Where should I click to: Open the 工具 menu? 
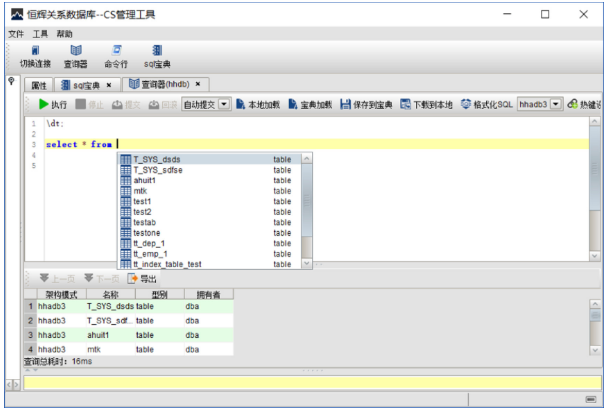[x=40, y=34]
